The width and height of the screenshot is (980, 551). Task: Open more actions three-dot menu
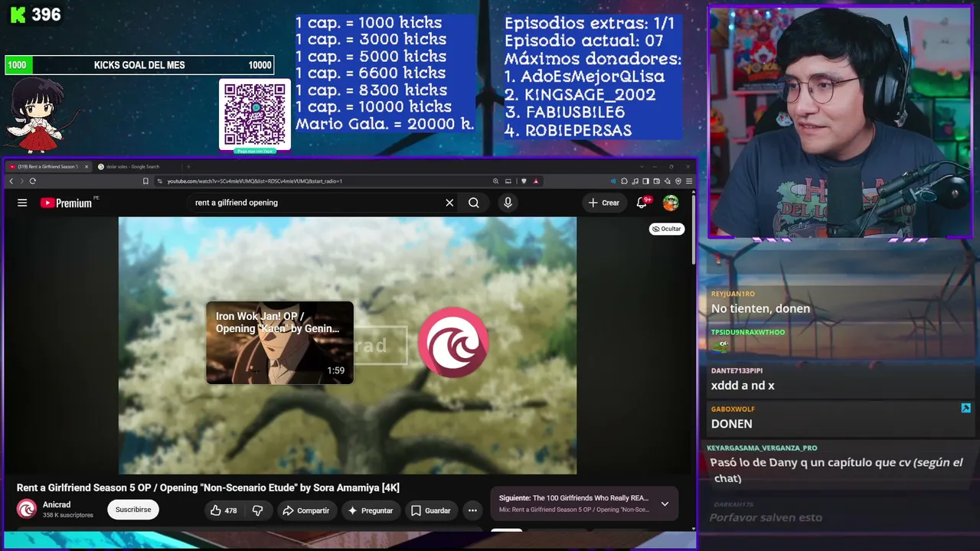[472, 510]
